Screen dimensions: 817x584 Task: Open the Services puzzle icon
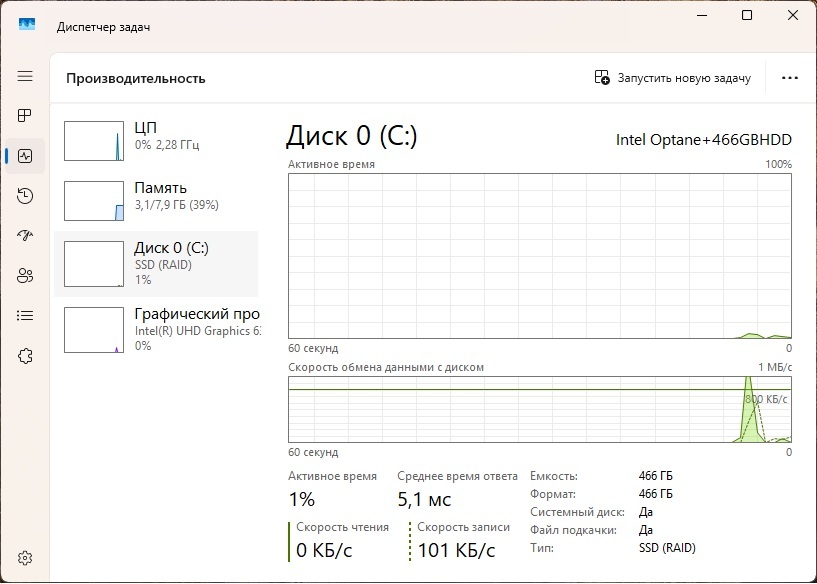[25, 356]
